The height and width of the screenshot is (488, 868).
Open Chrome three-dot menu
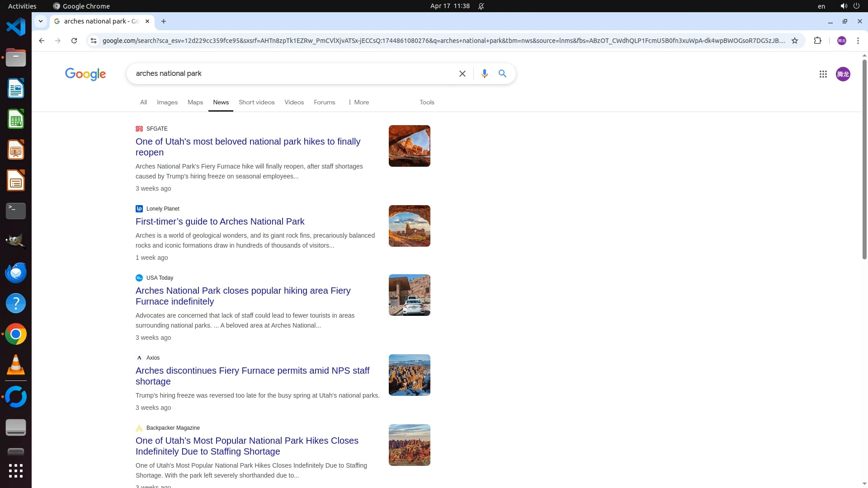[x=858, y=41]
